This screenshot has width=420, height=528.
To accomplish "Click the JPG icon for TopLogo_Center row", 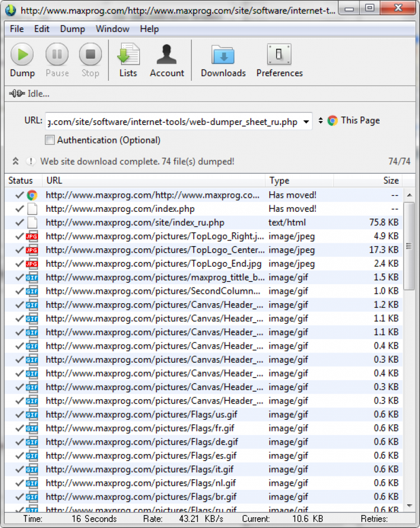I will click(x=32, y=250).
